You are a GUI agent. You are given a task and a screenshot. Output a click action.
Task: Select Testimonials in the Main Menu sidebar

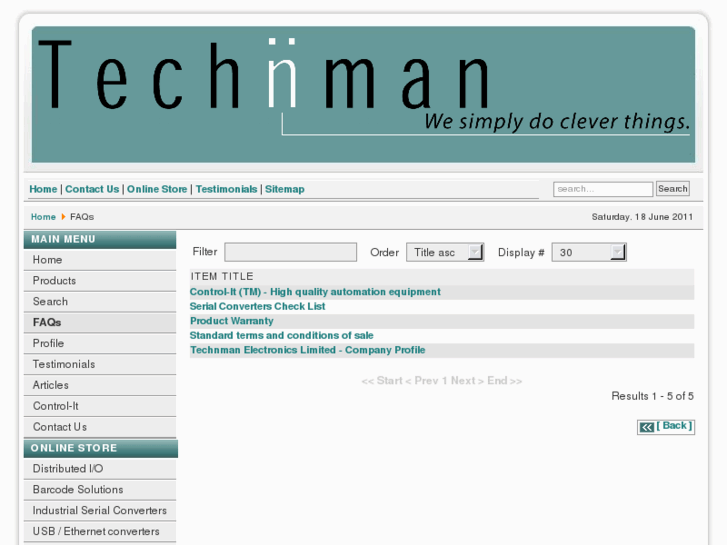tap(100, 364)
